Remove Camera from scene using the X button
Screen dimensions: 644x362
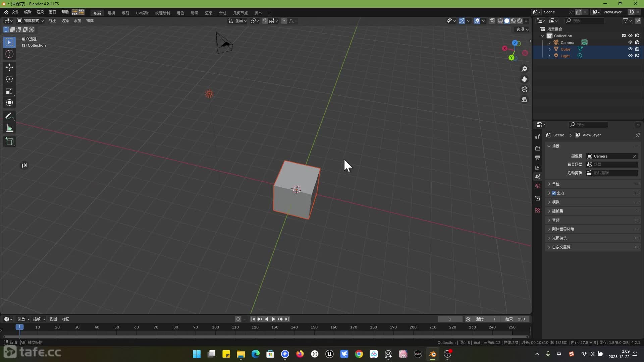[634, 156]
